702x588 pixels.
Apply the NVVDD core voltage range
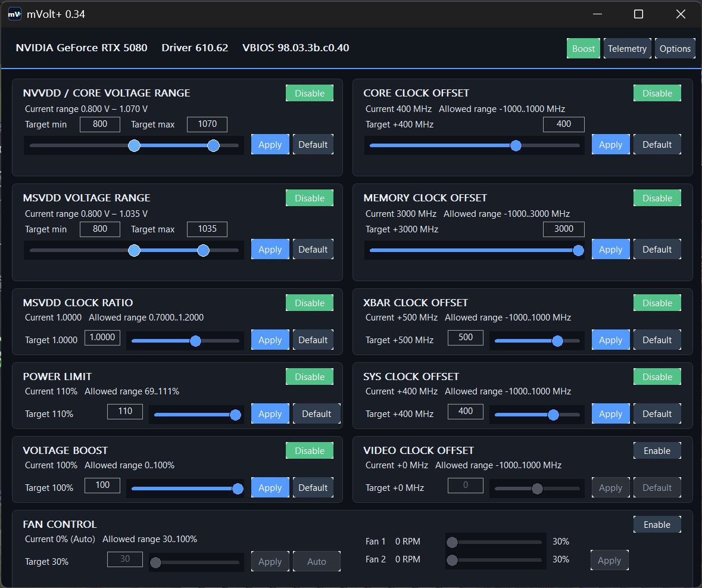(x=270, y=144)
